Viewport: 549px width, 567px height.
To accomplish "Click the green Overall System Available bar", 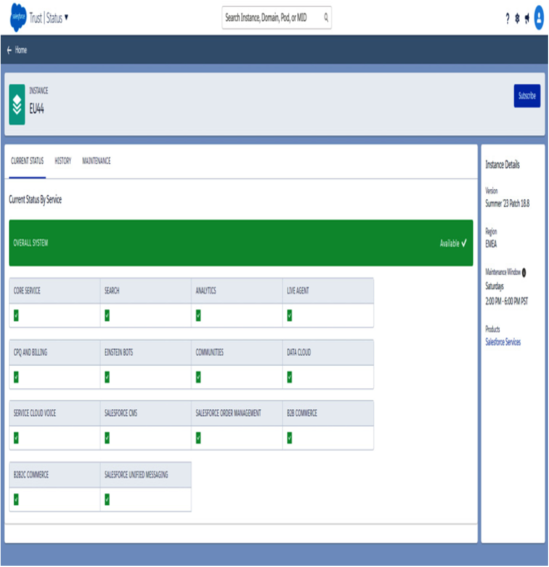I will (241, 243).
